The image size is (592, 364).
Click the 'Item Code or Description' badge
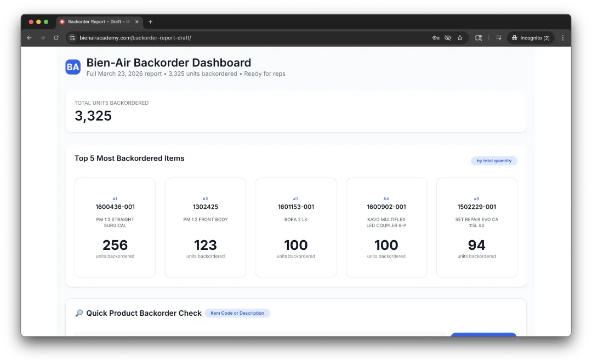[237, 313]
